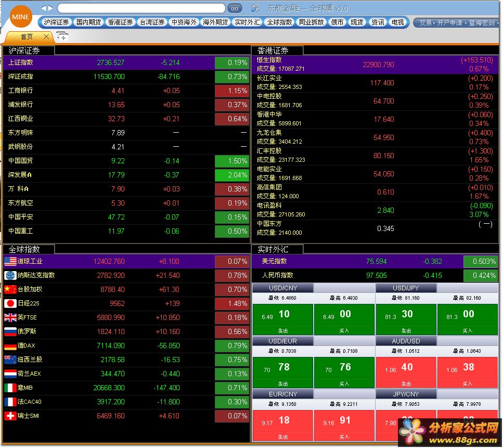Click the Italy flag beside 意MIB

[x=10, y=388]
